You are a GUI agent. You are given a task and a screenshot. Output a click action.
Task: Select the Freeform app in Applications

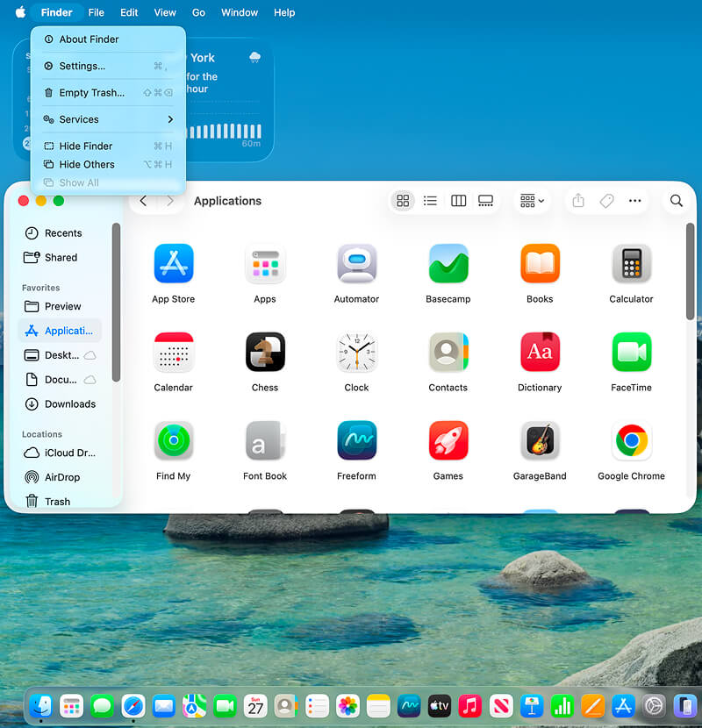[x=356, y=440]
